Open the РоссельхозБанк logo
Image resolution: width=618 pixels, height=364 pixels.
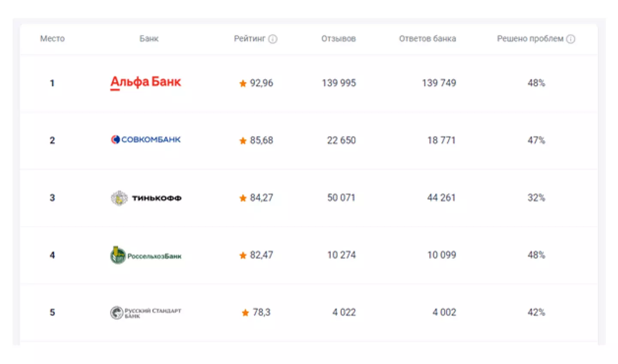146,255
